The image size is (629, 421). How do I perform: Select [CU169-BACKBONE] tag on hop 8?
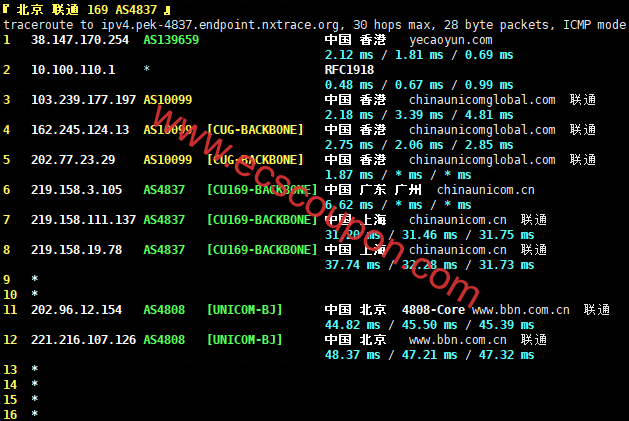click(x=262, y=250)
